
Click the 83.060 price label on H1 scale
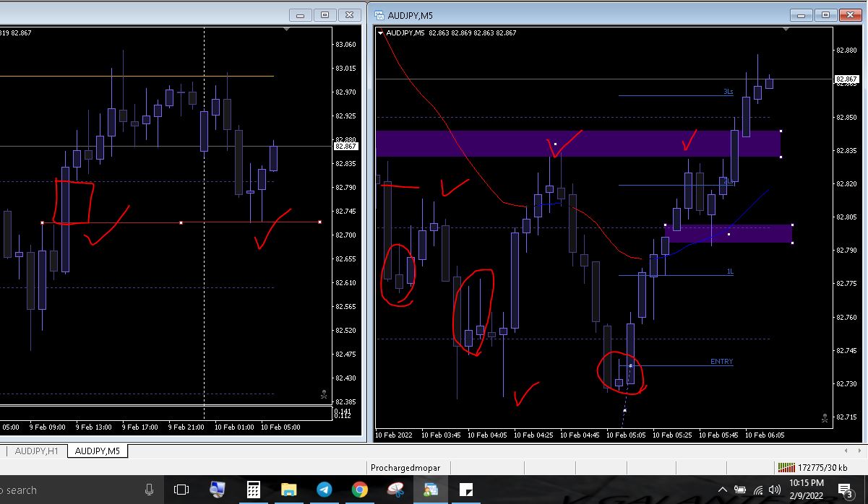pos(345,45)
